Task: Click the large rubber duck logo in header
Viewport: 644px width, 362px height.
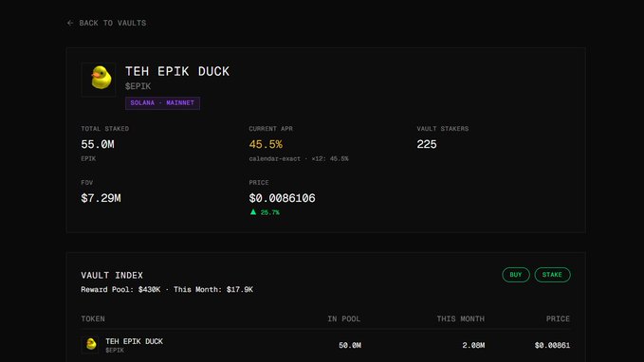Action: click(99, 80)
